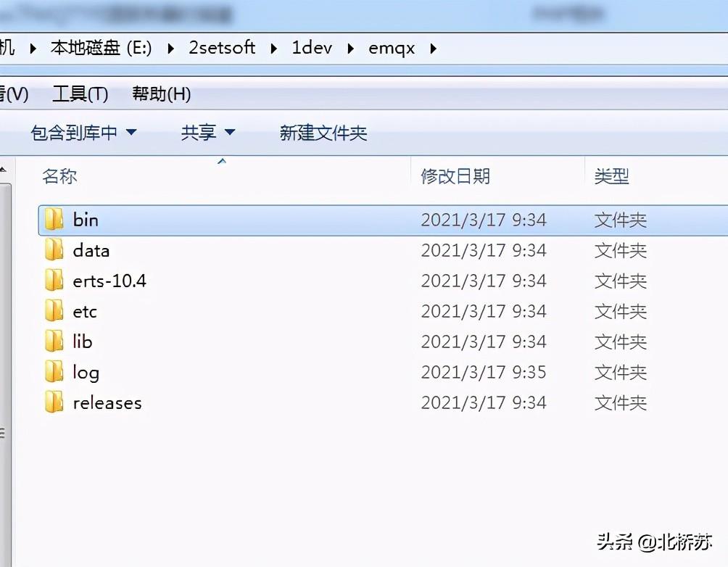Open the 帮助(H) menu
The width and height of the screenshot is (728, 567).
tap(162, 94)
